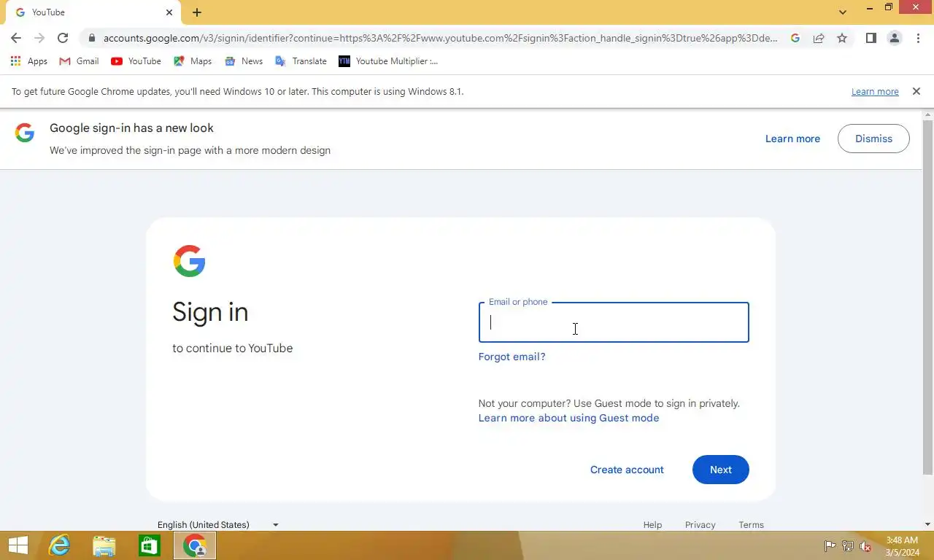
Task: Click the page vertical scrollbar thumb
Action: pyautogui.click(x=928, y=297)
